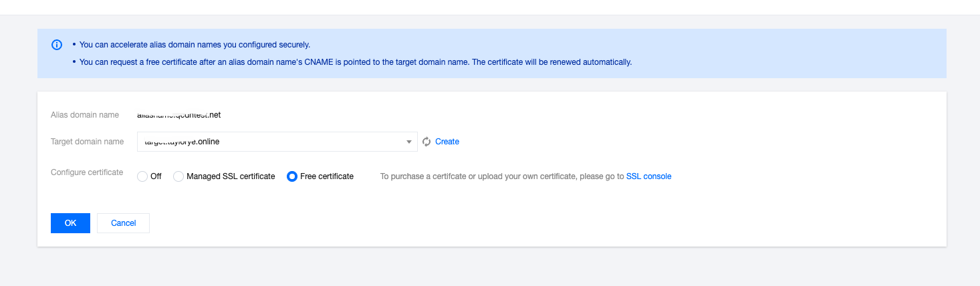Viewport: 980px width, 286px height.
Task: Click the refresh icon beside Create
Action: click(426, 142)
